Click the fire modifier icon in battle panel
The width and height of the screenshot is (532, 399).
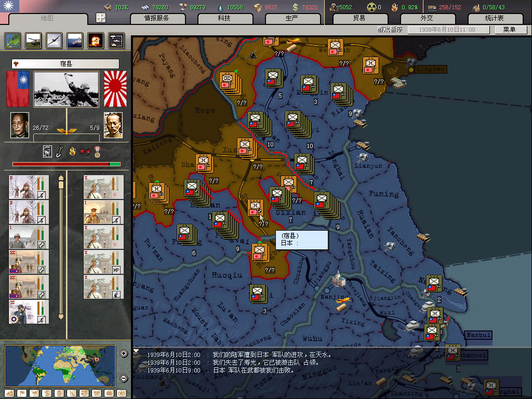point(72,151)
